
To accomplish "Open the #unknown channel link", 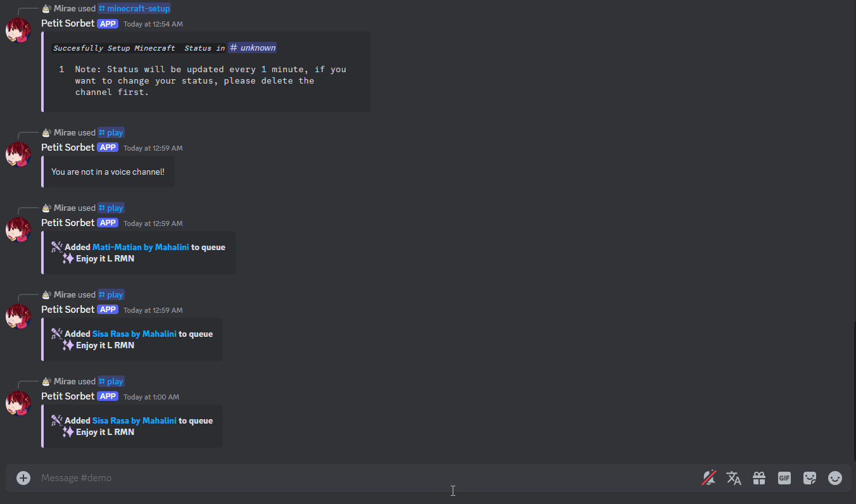I will tap(252, 47).
